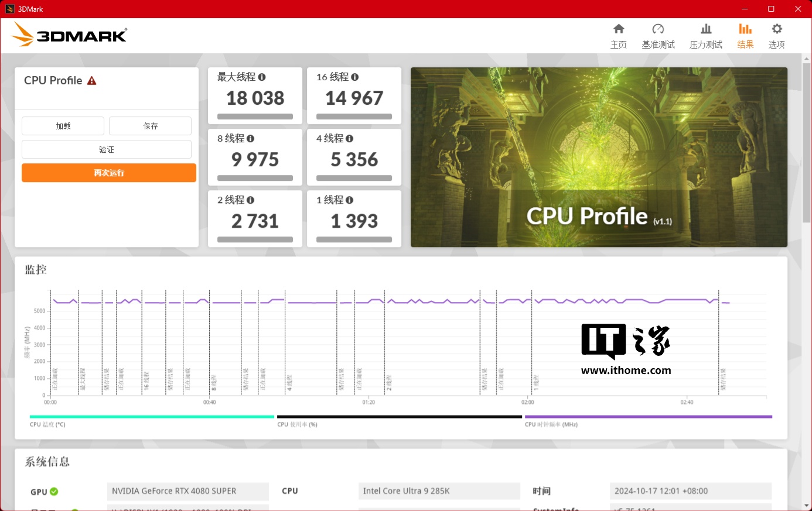Open the Options (选项) gear icon
Screen dimensions: 812x511
(x=777, y=29)
